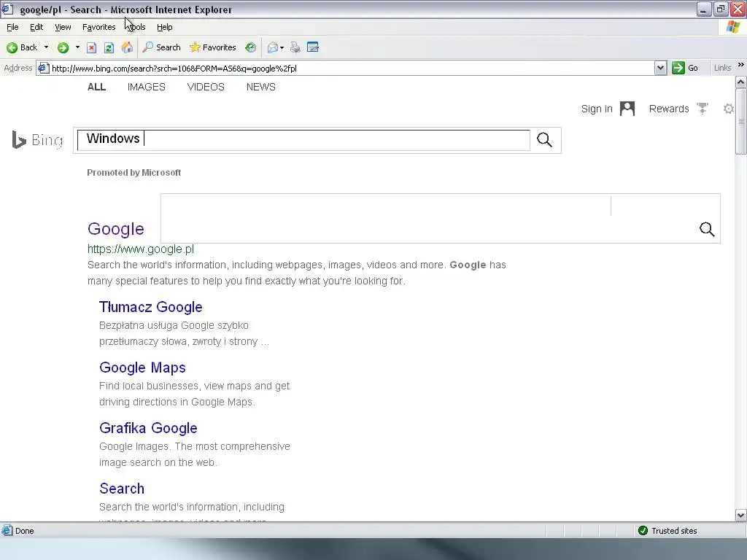The width and height of the screenshot is (747, 560).
Task: Select the ALL results tab
Action: 96,87
